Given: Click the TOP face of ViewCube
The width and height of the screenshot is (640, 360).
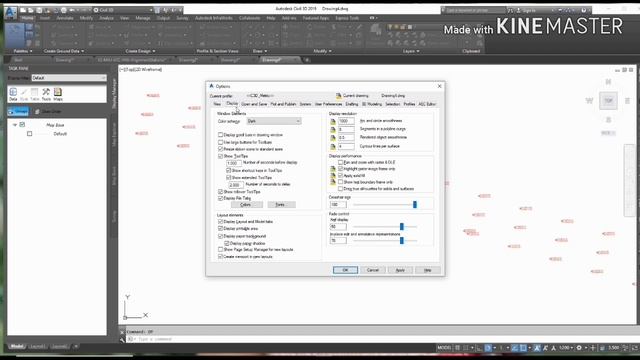Looking at the screenshot, I should pyautogui.click(x=608, y=101).
